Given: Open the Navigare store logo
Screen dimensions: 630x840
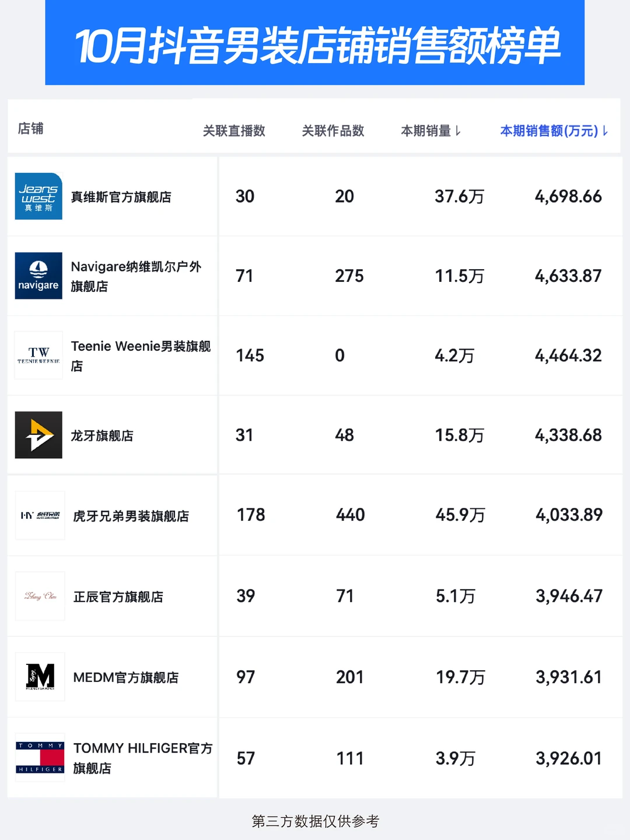Looking at the screenshot, I should point(38,276).
